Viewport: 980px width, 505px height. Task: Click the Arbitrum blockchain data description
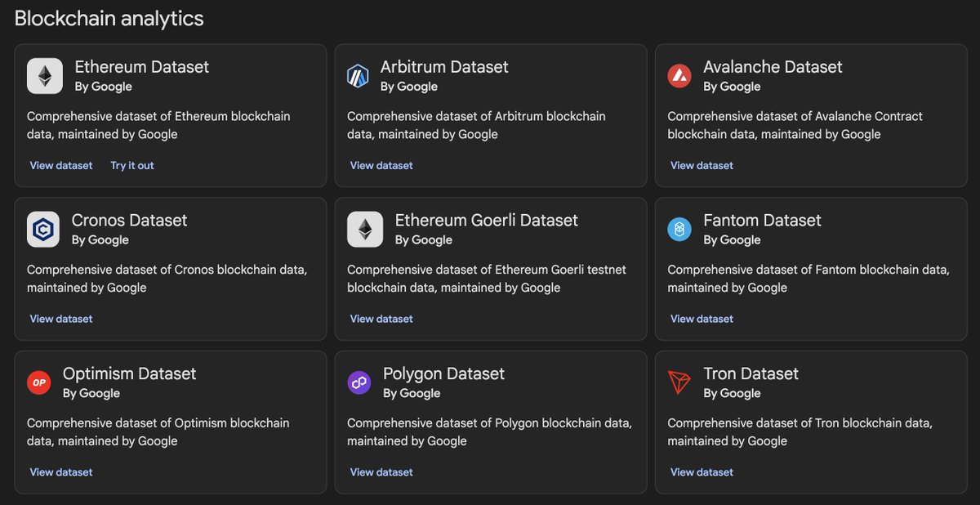point(476,125)
